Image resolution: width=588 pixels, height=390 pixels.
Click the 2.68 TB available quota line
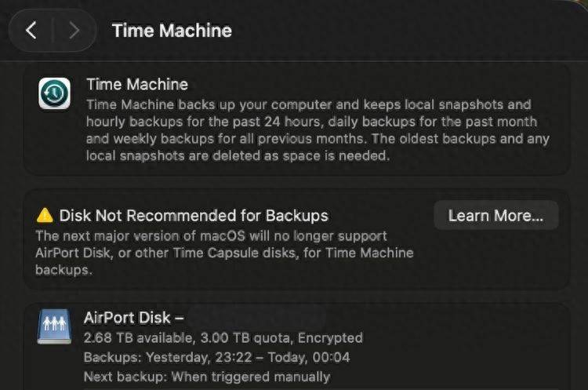tap(223, 338)
